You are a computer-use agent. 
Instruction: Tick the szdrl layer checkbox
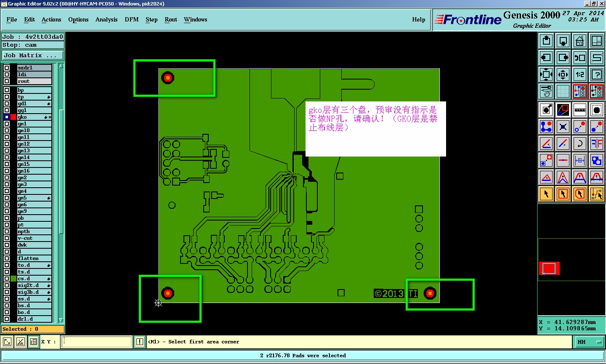pos(7,68)
